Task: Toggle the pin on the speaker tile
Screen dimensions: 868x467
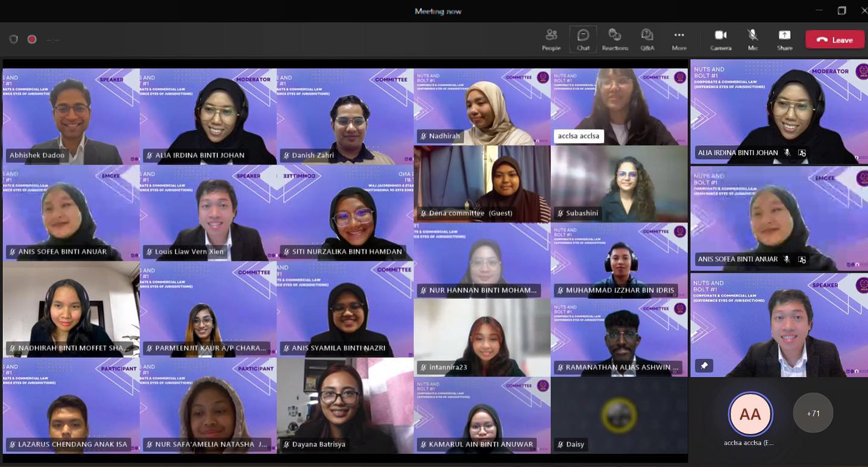Action: [703, 366]
